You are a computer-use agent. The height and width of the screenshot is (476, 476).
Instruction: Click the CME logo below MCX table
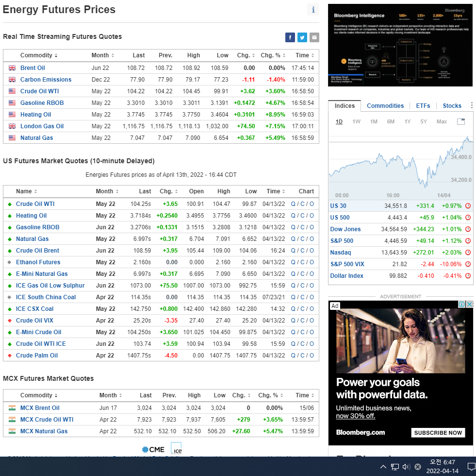pos(153,449)
